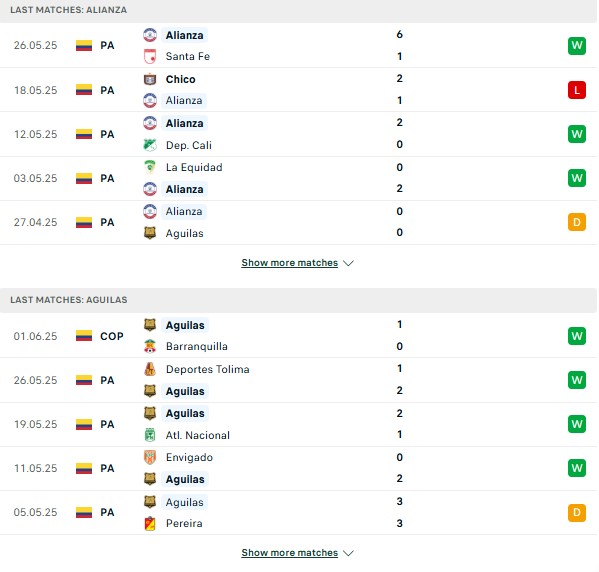This screenshot has width=599, height=572.
Task: Click the Envigado team crest icon
Action: coord(150,457)
